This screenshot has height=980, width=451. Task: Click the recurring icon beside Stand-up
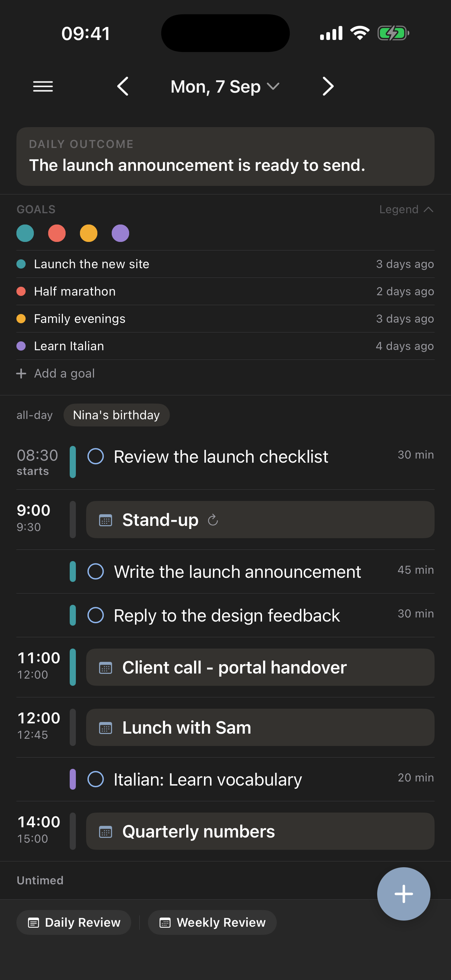[213, 520]
